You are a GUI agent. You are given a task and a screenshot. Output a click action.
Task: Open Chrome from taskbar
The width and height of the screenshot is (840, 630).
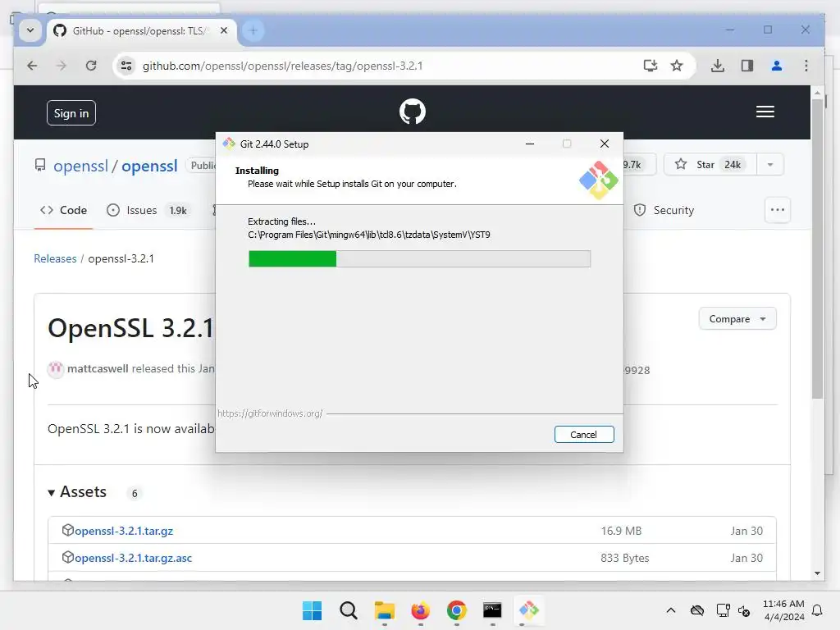point(456,610)
